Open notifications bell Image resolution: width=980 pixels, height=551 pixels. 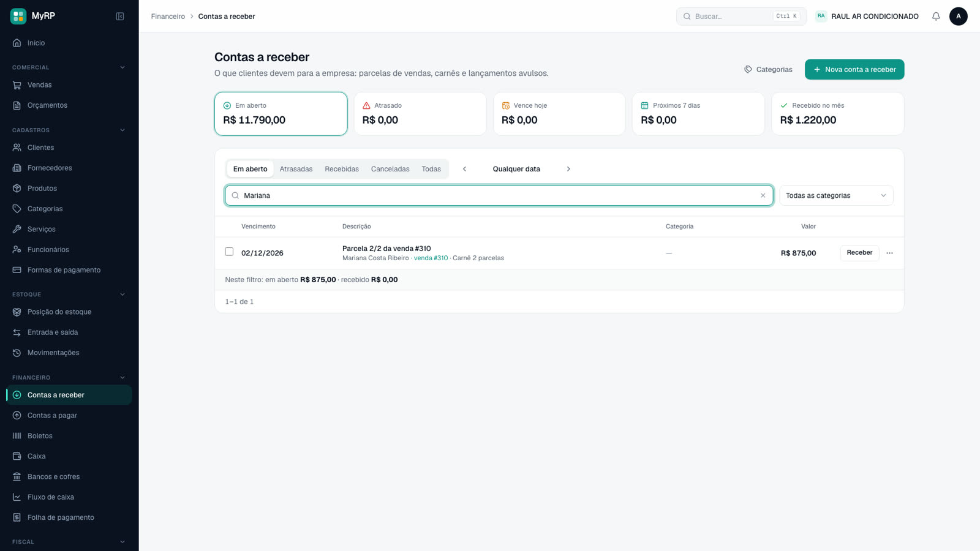click(x=936, y=17)
